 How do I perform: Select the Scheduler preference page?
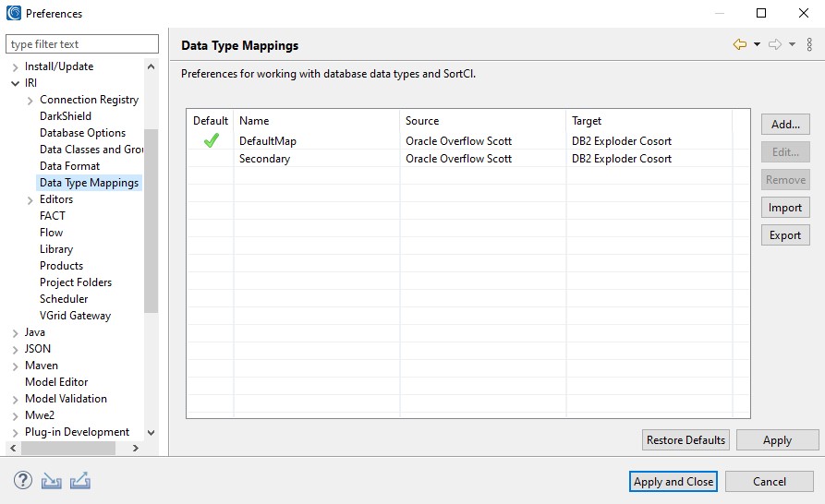point(64,299)
